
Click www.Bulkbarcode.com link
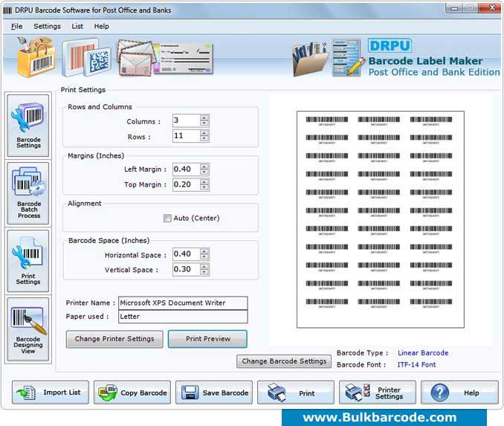tap(380, 418)
